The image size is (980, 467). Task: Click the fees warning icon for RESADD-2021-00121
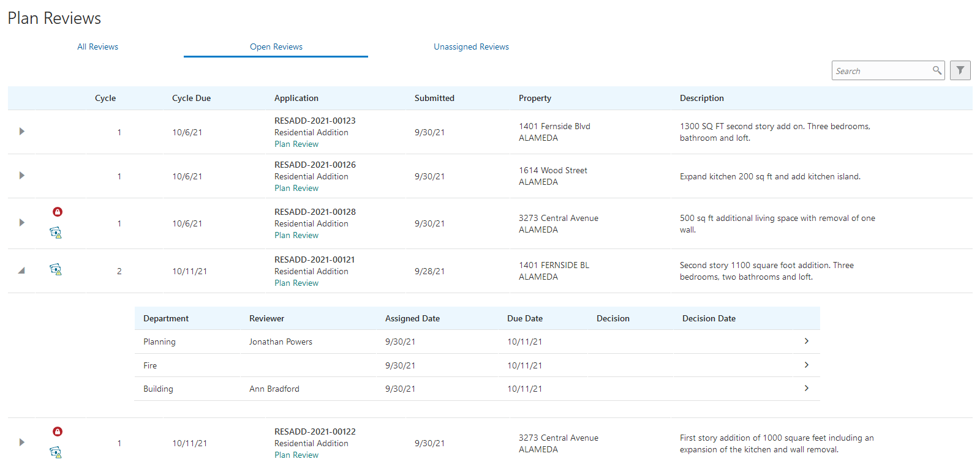pos(56,269)
